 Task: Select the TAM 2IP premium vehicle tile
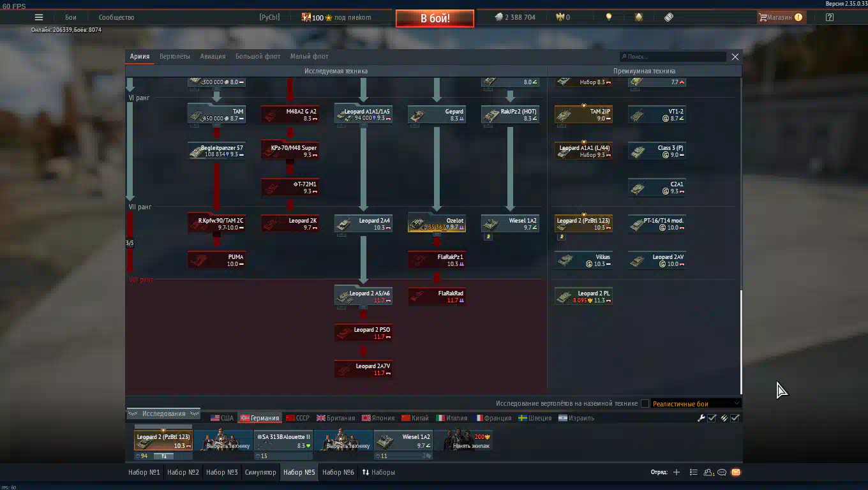click(583, 115)
